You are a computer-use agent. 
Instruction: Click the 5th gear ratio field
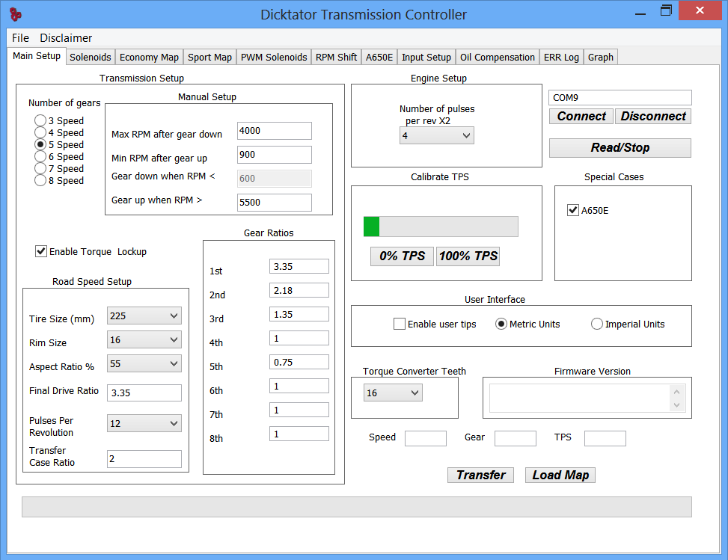pos(299,362)
